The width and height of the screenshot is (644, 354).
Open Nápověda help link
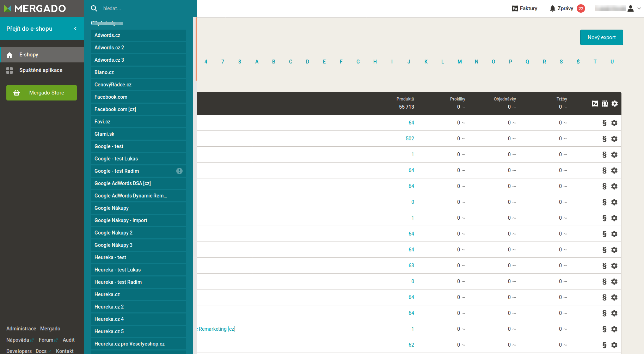[18, 340]
